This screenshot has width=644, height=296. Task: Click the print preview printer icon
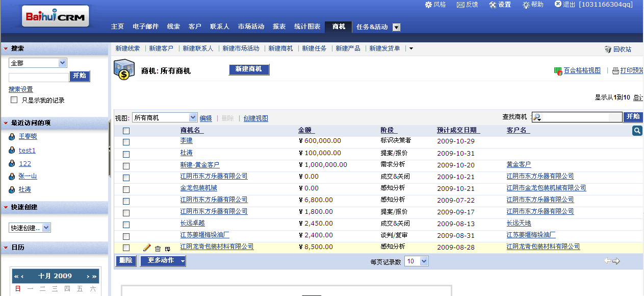615,71
